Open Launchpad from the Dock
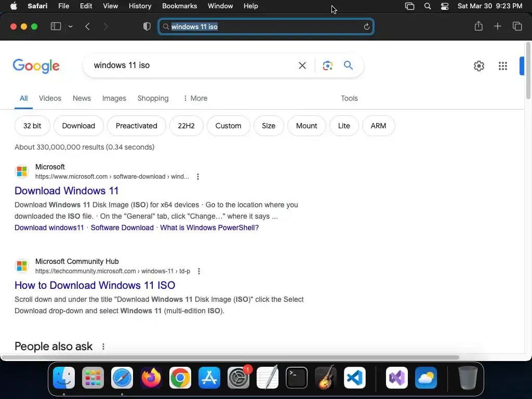The width and height of the screenshot is (532, 399). point(93,378)
